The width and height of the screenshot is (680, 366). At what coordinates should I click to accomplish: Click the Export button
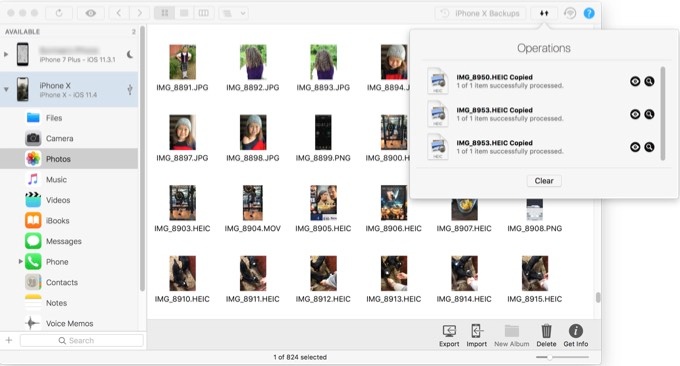pyautogui.click(x=449, y=336)
